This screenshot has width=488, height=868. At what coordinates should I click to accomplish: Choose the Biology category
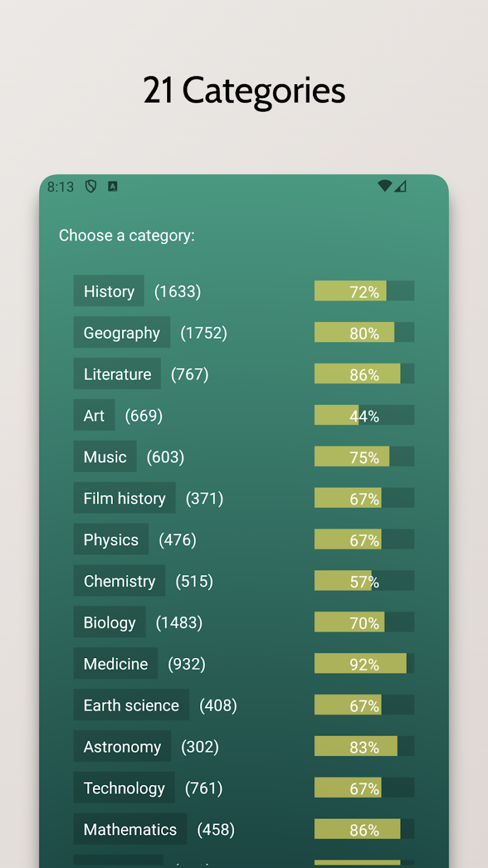(110, 623)
